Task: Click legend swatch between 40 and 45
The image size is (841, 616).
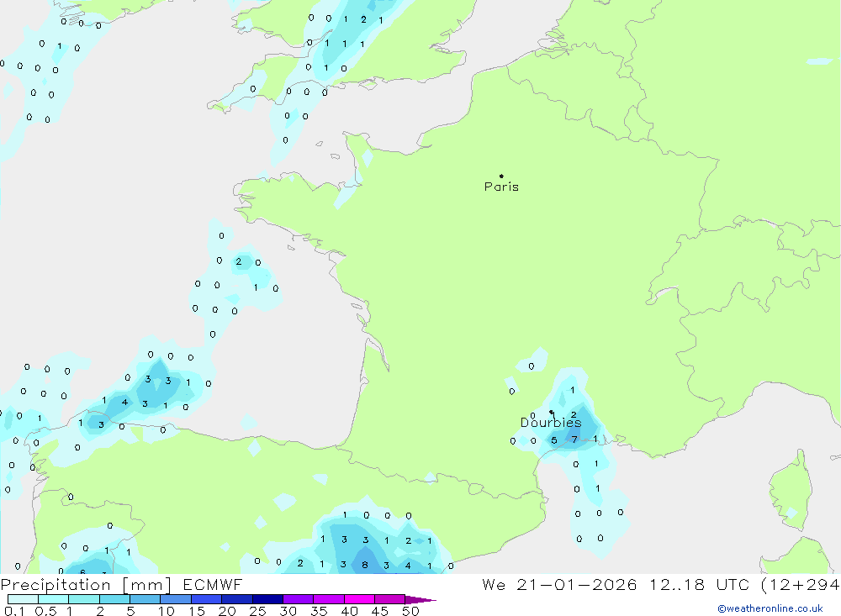Action: coord(359,599)
